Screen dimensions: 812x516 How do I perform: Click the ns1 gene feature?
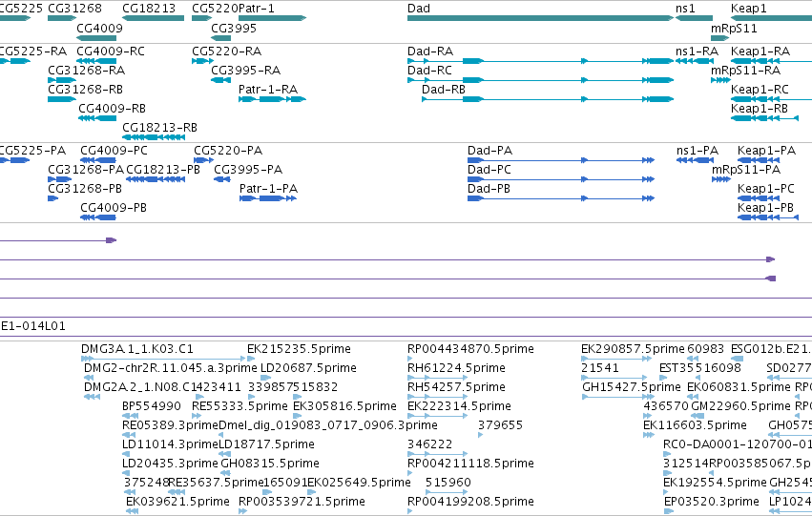click(x=694, y=18)
